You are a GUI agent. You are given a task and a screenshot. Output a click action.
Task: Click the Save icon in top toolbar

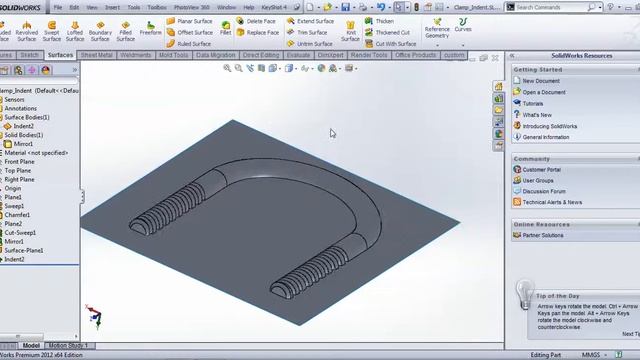[346, 7]
